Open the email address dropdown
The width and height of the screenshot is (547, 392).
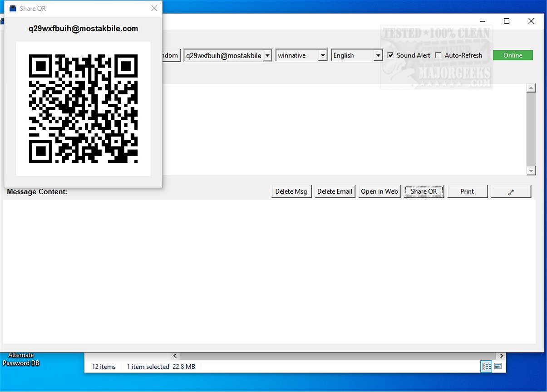267,55
